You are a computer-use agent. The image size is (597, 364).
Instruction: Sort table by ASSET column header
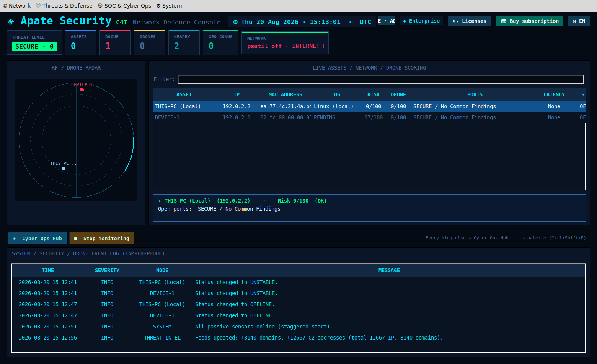tap(184, 94)
